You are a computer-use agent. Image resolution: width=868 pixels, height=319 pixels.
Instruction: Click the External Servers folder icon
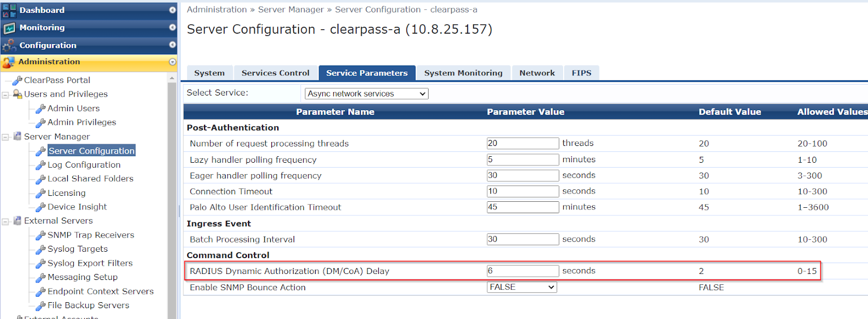tap(17, 221)
